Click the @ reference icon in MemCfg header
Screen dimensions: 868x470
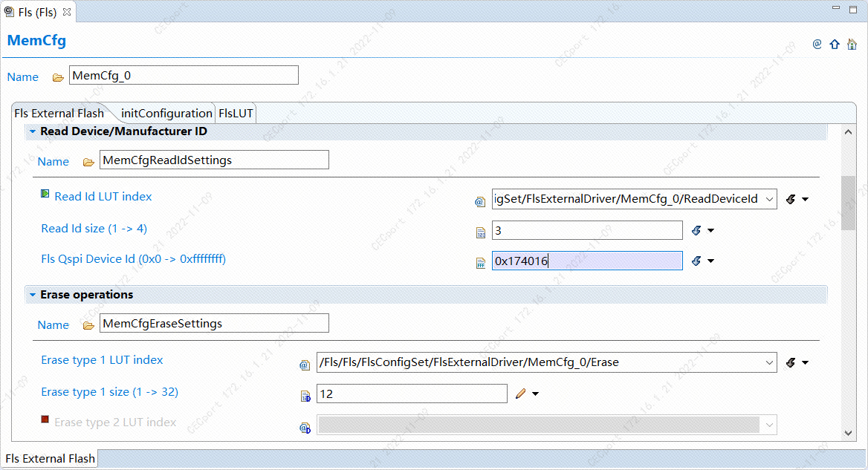point(817,45)
